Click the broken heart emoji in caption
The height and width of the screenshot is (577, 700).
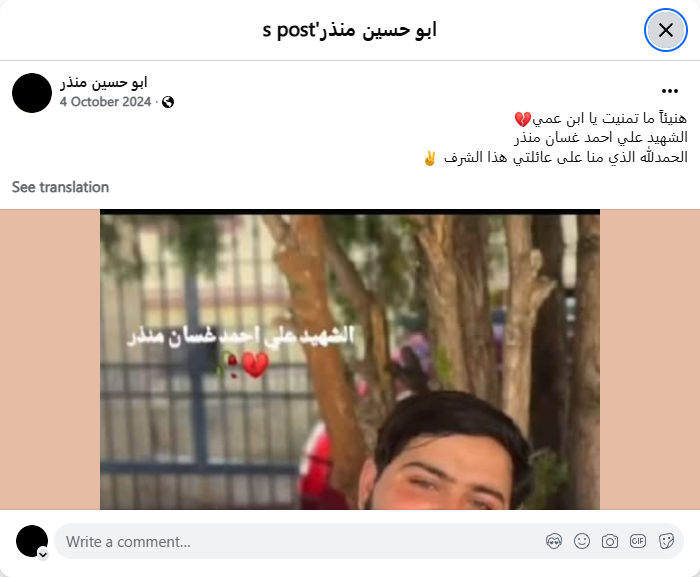[x=522, y=119]
